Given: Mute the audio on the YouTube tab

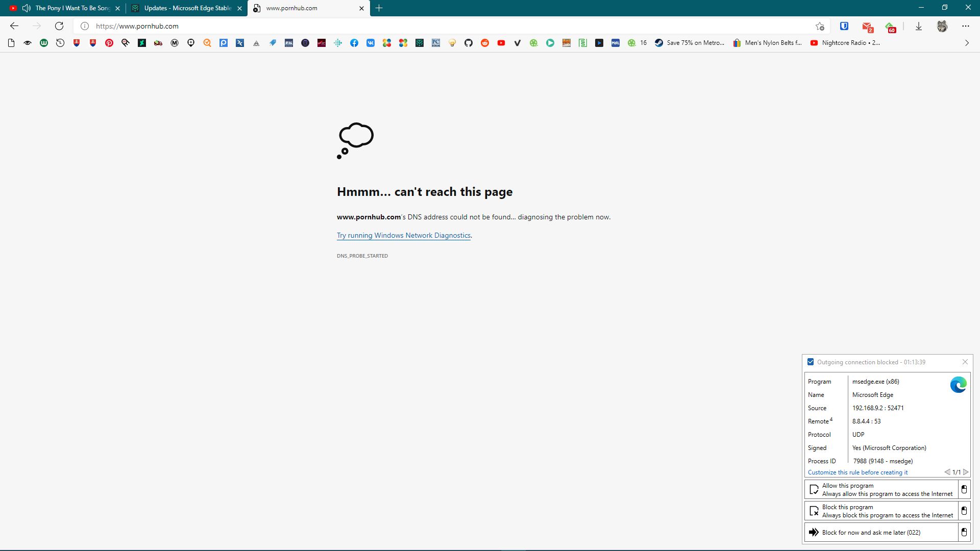Looking at the screenshot, I should (x=27, y=8).
